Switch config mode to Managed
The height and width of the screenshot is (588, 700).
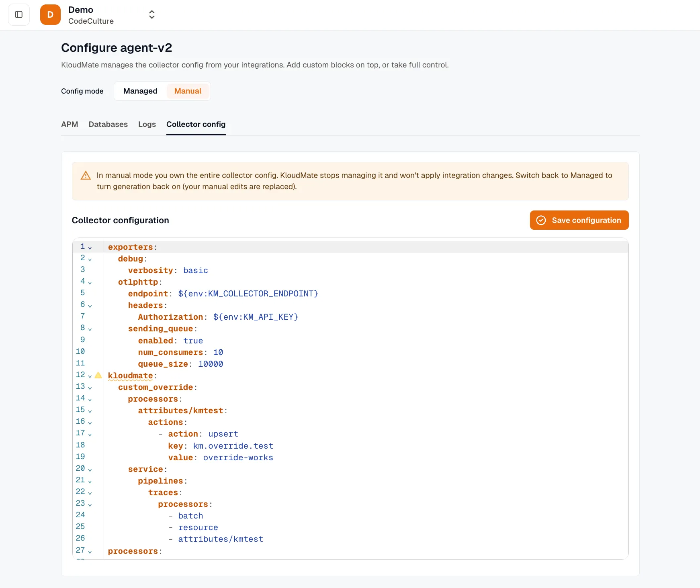(x=140, y=91)
